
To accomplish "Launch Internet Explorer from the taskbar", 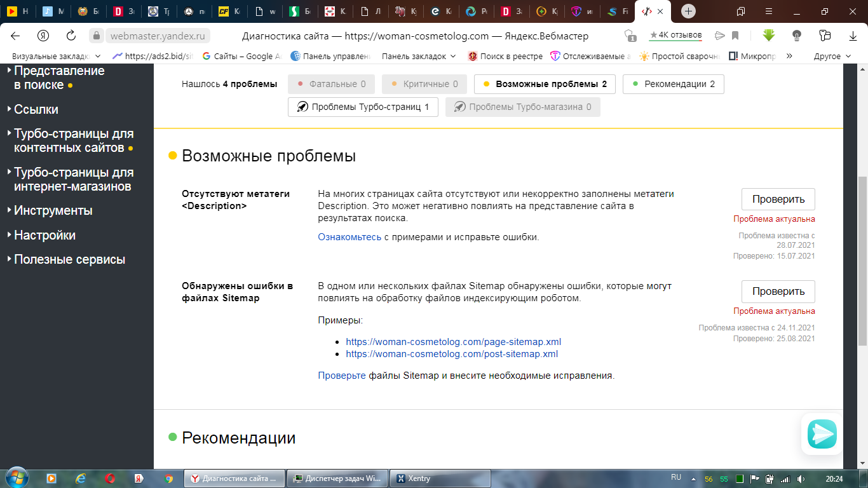I will (81, 478).
